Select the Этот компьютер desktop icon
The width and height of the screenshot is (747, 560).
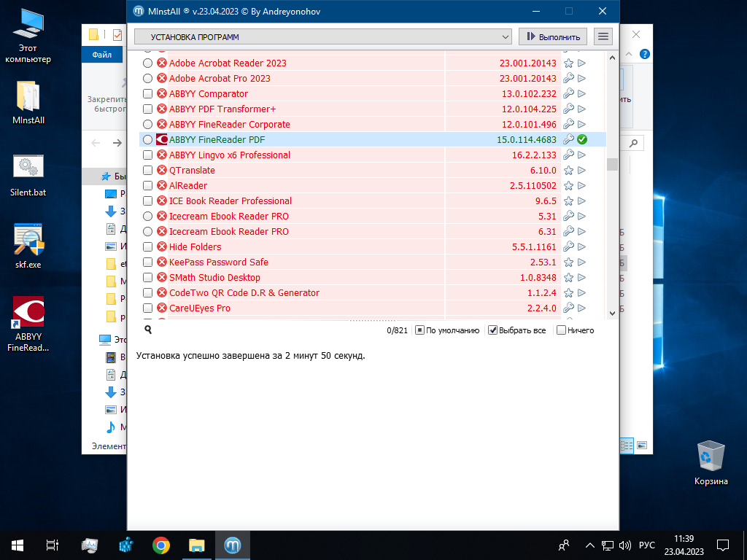pyautogui.click(x=28, y=36)
